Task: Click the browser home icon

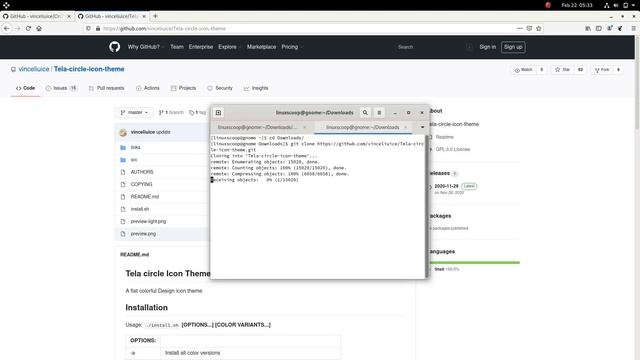Action: point(39,28)
